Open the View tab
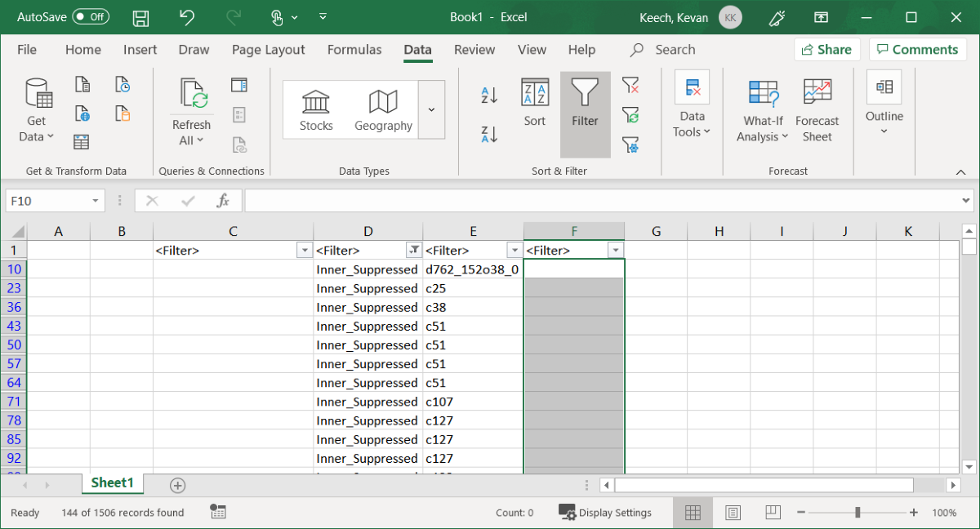 click(532, 50)
